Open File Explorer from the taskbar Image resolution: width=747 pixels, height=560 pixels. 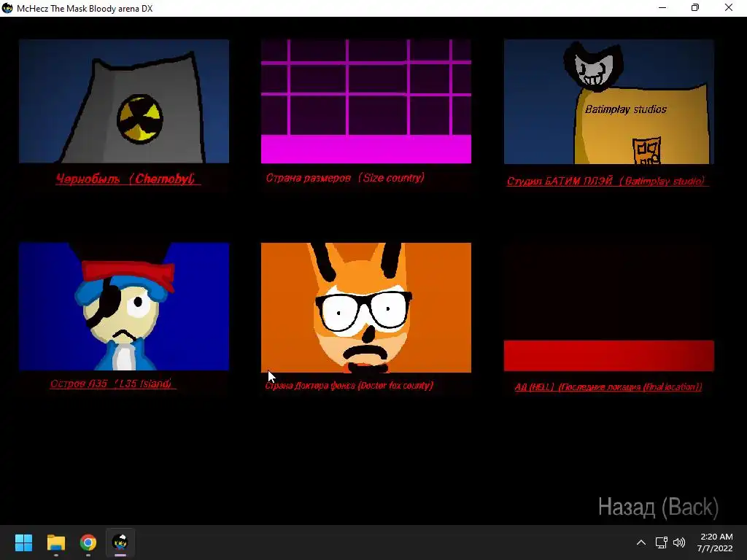click(55, 542)
